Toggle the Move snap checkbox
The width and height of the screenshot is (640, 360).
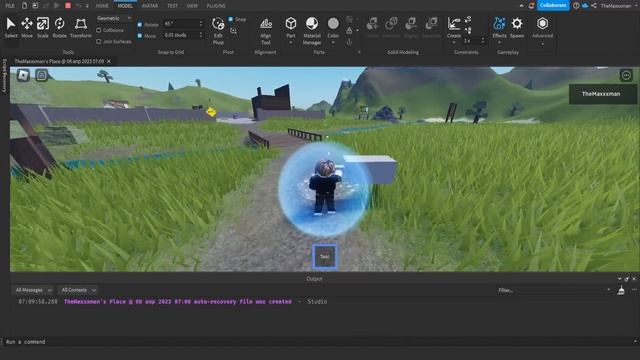[x=140, y=36]
